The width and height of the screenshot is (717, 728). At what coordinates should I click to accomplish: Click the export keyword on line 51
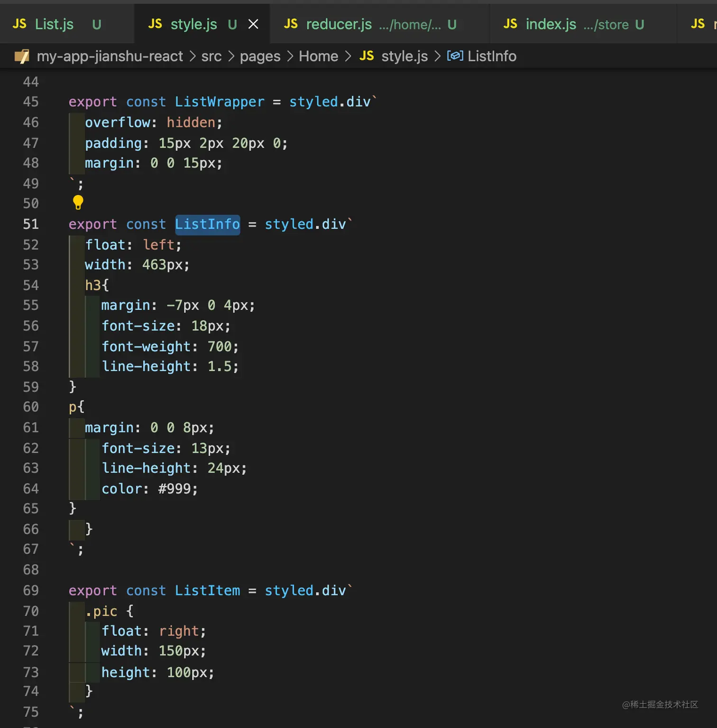pos(93,224)
